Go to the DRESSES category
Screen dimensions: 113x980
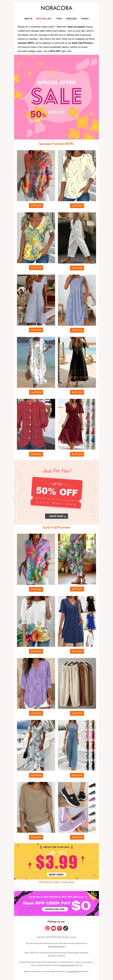click(71, 19)
